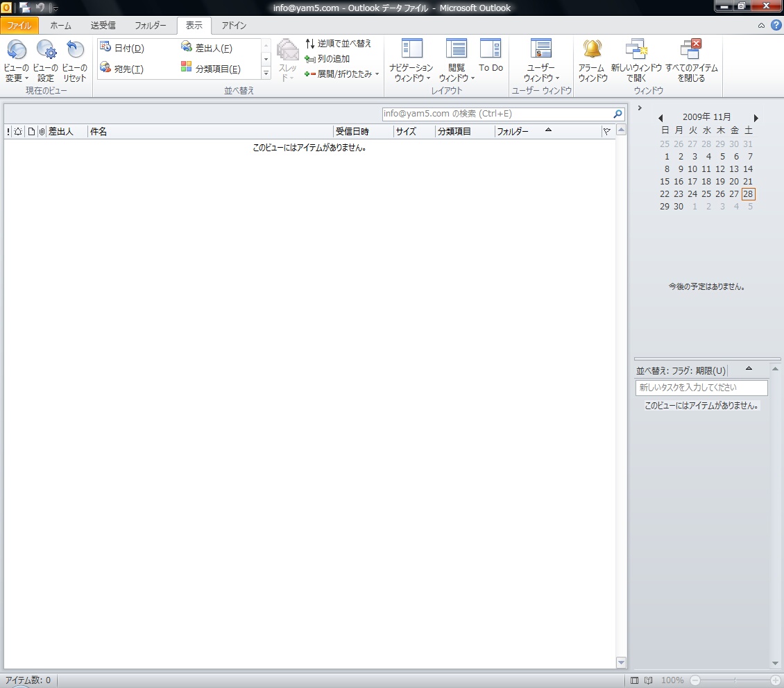The width and height of the screenshot is (784, 688).
Task: Open 展開/折りたたみ dropdown
Action: click(x=342, y=74)
